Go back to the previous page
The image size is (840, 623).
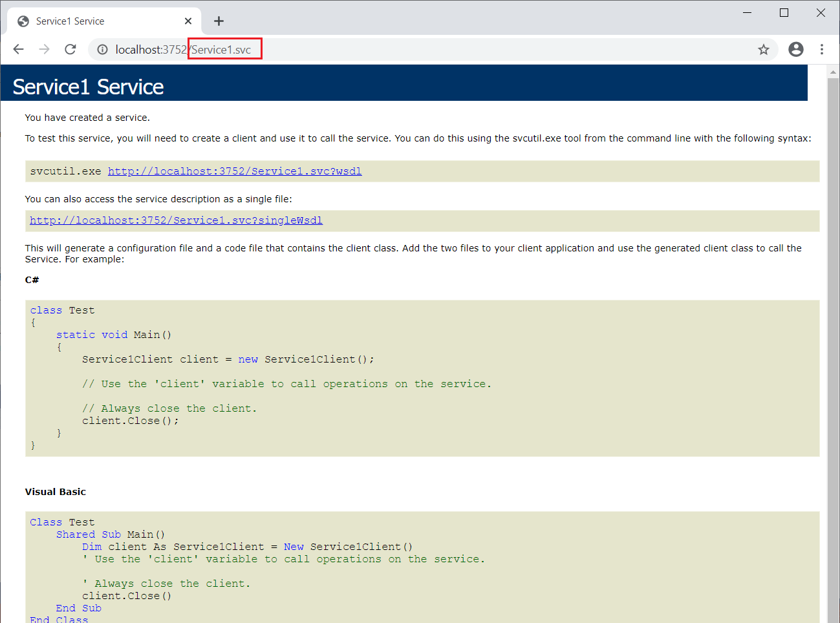[x=18, y=49]
